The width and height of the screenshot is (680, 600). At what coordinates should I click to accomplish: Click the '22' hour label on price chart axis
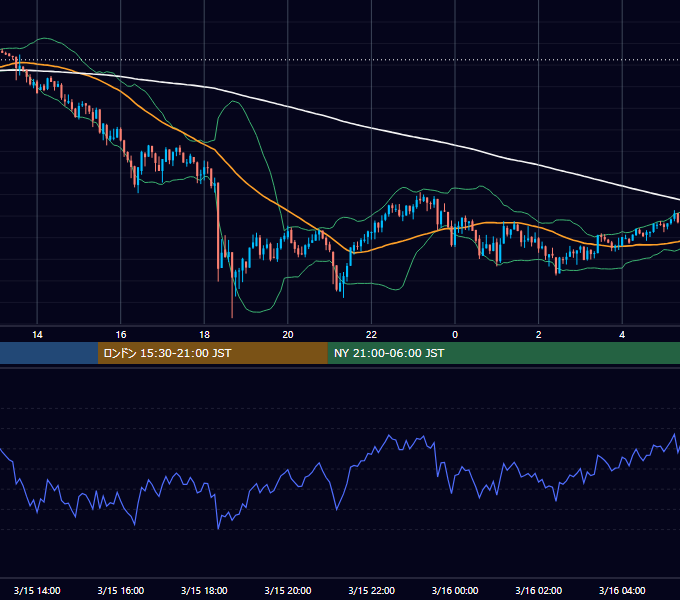tap(371, 335)
